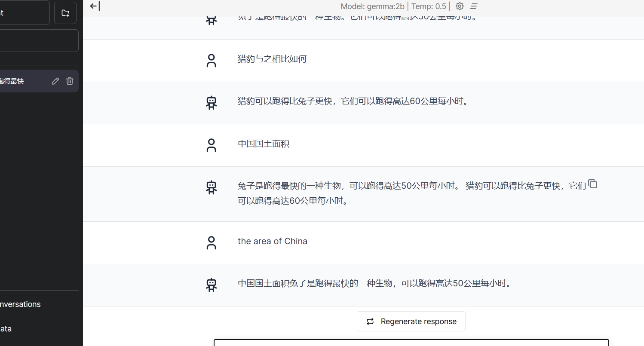Image resolution: width=644 pixels, height=346 pixels.
Task: Click user avatar beside '猎豹与之相比如何'
Action: click(x=211, y=60)
